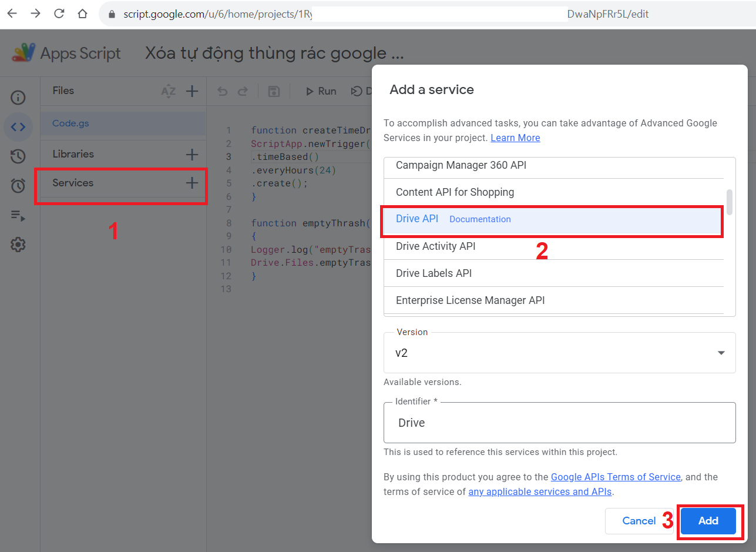Click the Version dropdown arrow
This screenshot has width=756, height=552.
721,353
